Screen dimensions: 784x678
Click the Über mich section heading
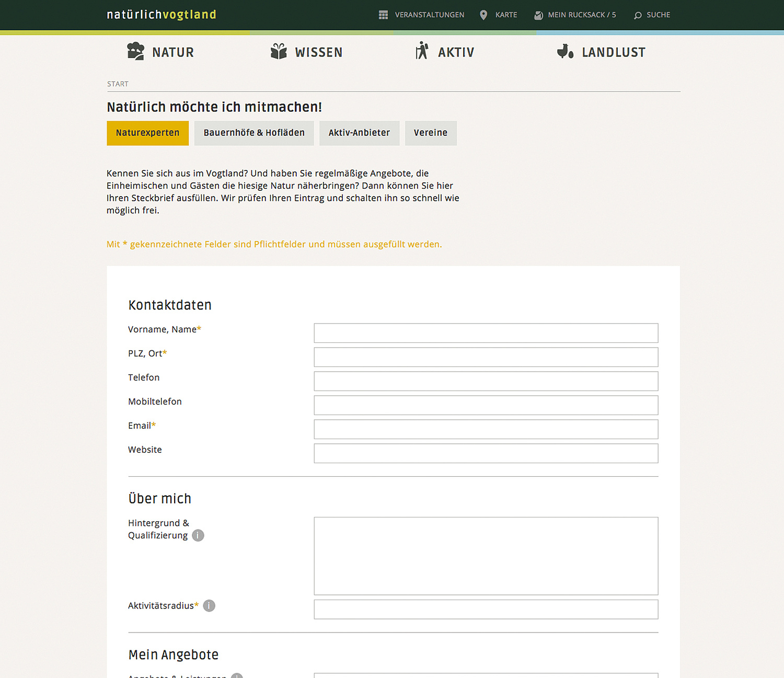click(160, 498)
